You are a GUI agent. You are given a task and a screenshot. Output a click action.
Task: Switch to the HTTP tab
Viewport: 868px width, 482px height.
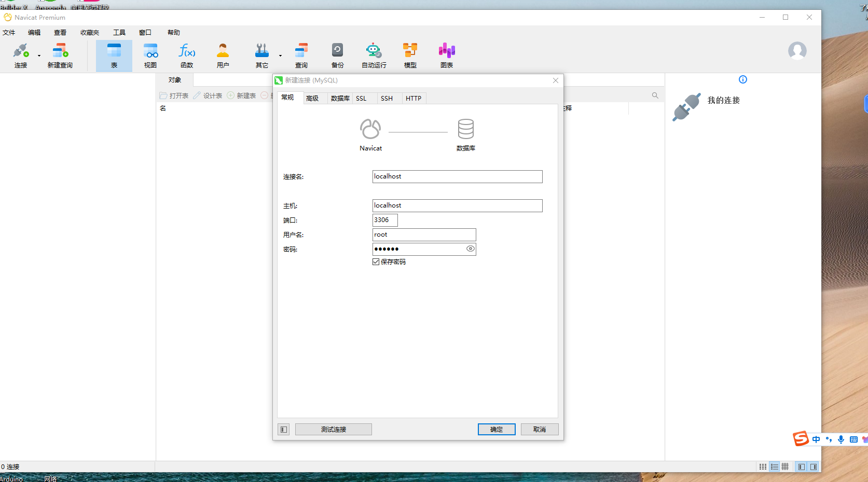414,99
